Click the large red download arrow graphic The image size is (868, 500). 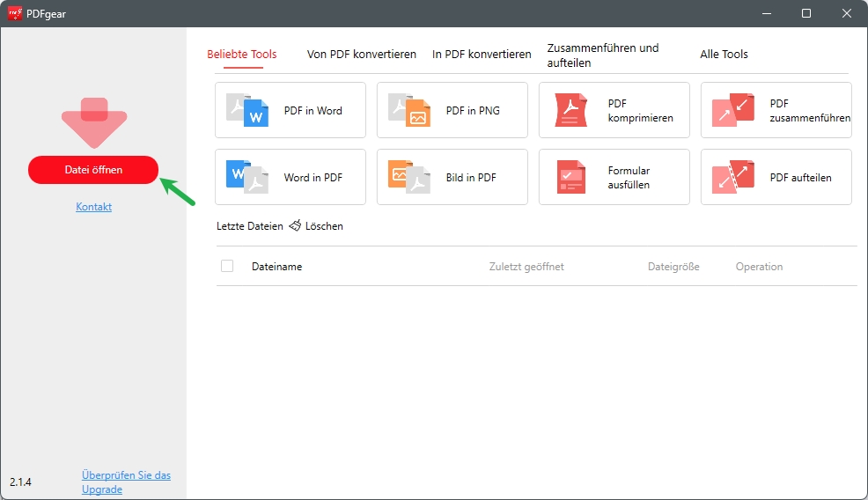(94, 121)
